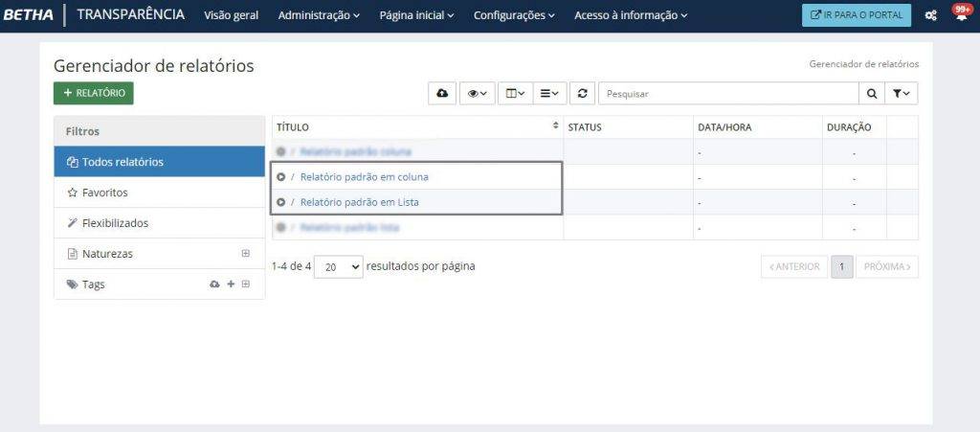The height and width of the screenshot is (432, 980).
Task: Open the Administração menu
Action: [319, 15]
